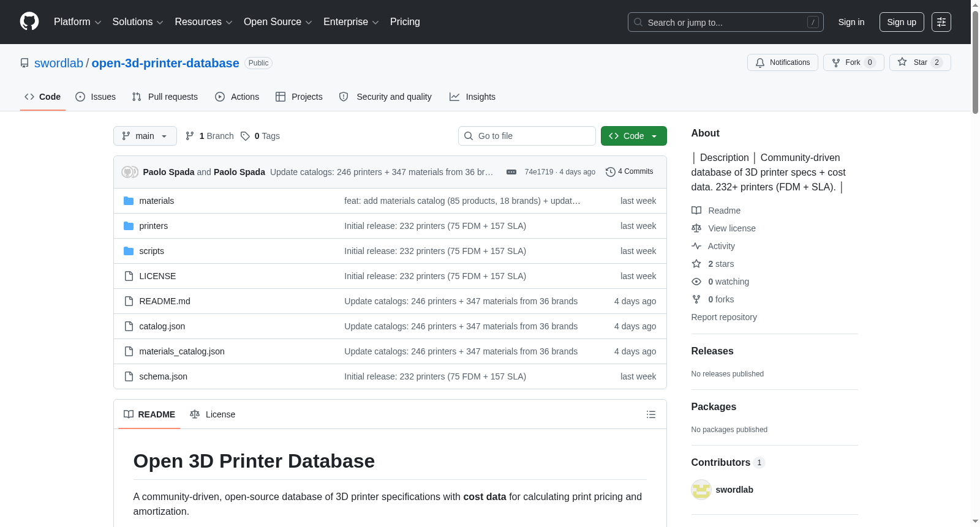The height and width of the screenshot is (527, 980).
Task: Open the command palette icon button
Action: [941, 22]
